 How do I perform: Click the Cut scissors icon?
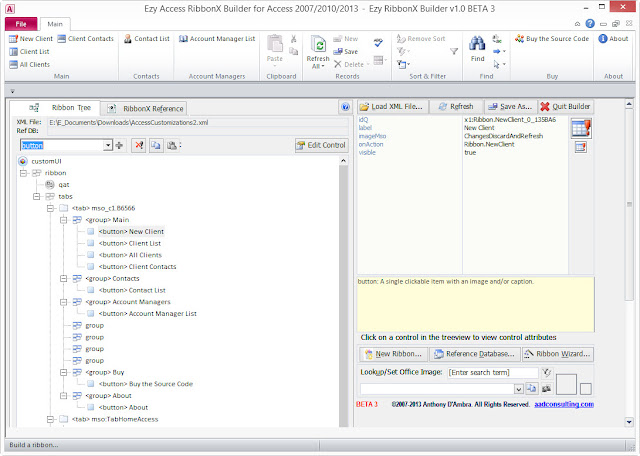point(293,39)
